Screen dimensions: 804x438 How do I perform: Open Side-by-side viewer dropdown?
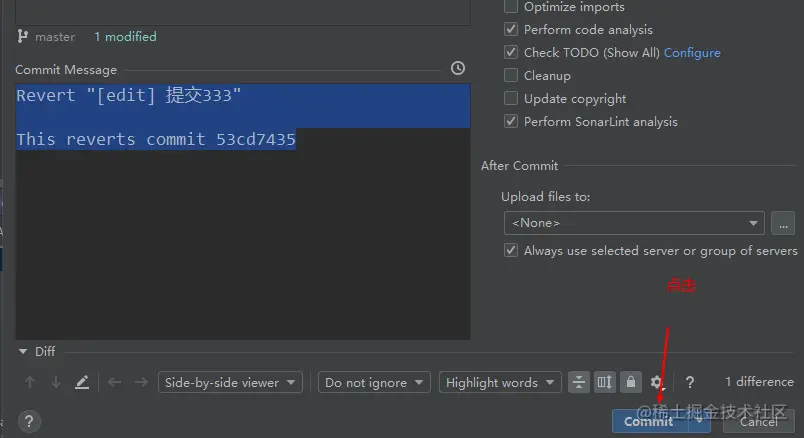coord(230,383)
